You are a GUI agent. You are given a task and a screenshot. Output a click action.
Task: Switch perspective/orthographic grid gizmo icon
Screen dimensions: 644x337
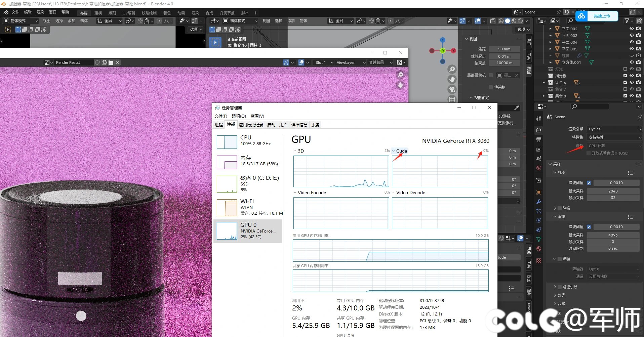coord(452,99)
